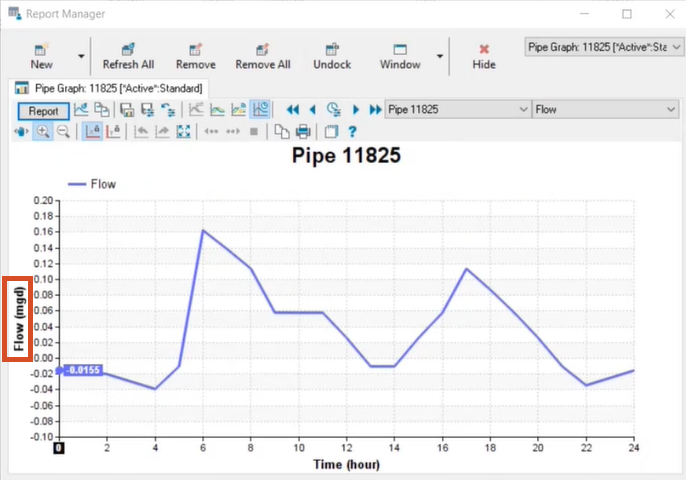Click the Zoom Out magnifier tool
The height and width of the screenshot is (480, 686).
click(x=63, y=131)
